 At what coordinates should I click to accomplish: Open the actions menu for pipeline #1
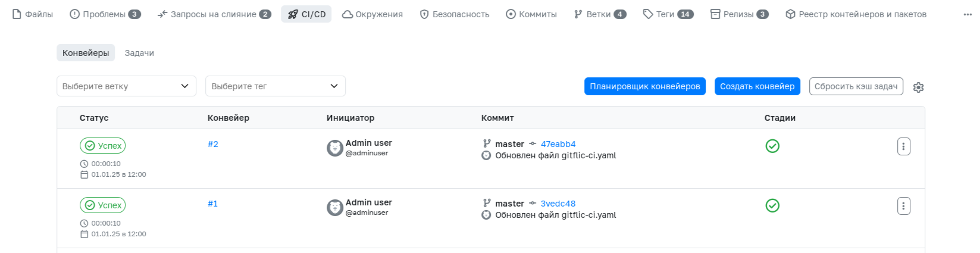(903, 206)
